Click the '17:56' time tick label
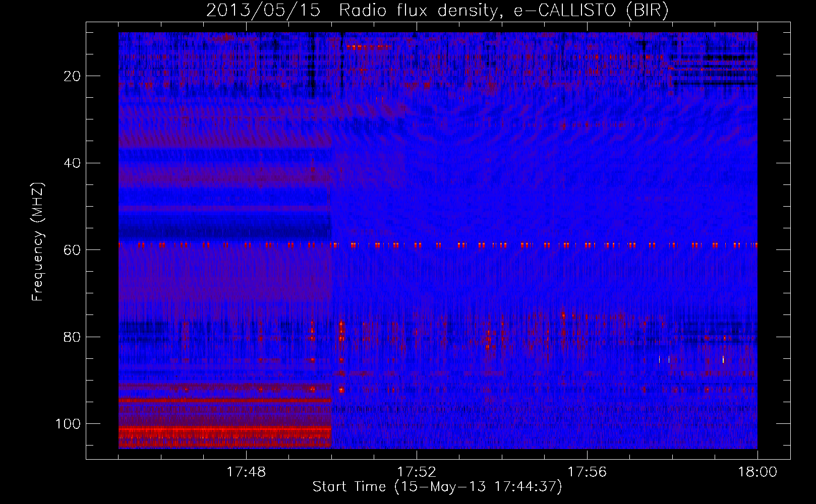 pos(587,472)
